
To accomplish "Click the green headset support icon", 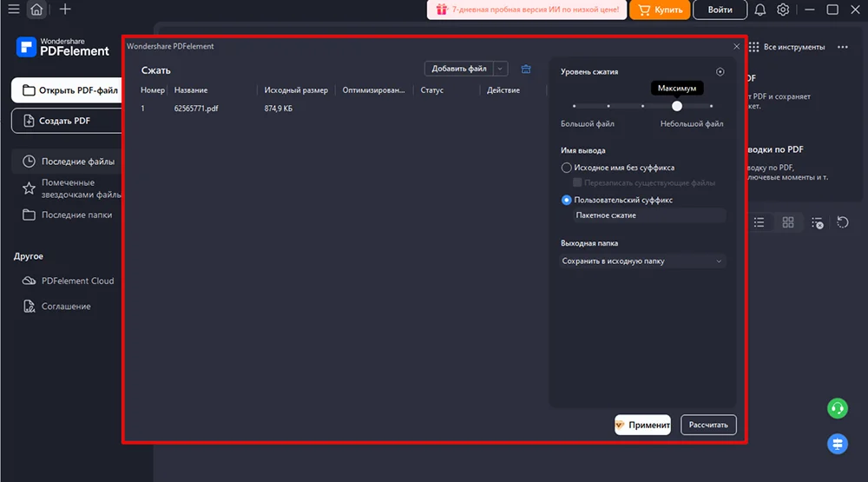I will click(x=837, y=407).
